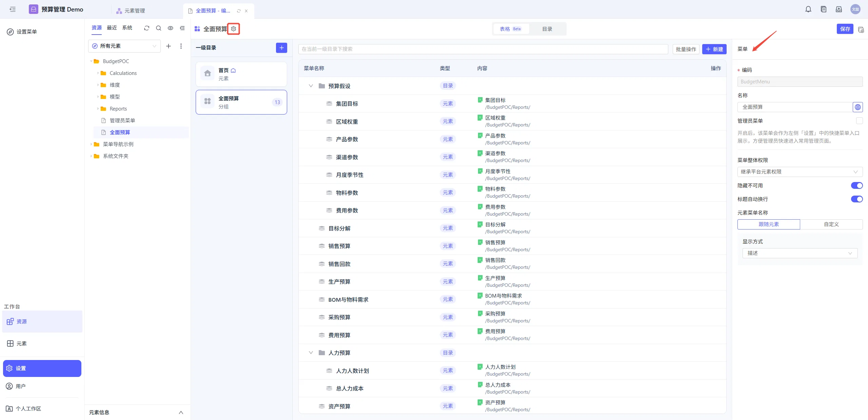Refresh the resource tree

146,28
